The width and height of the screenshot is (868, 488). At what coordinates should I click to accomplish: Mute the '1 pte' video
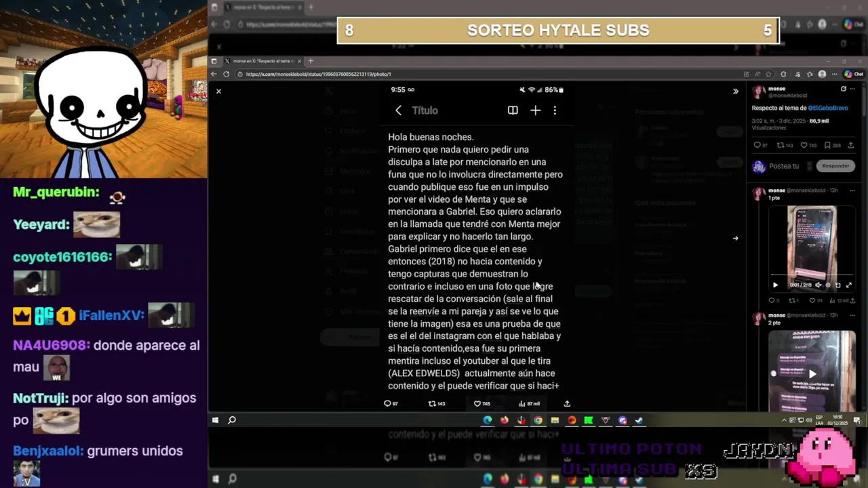[818, 285]
